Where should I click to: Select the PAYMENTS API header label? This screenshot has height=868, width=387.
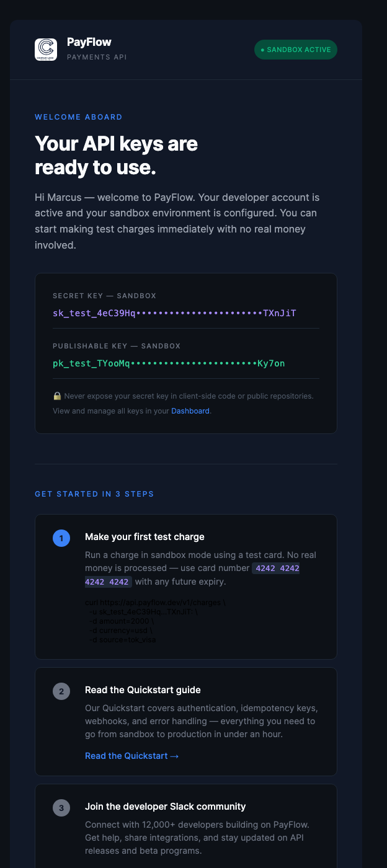96,57
